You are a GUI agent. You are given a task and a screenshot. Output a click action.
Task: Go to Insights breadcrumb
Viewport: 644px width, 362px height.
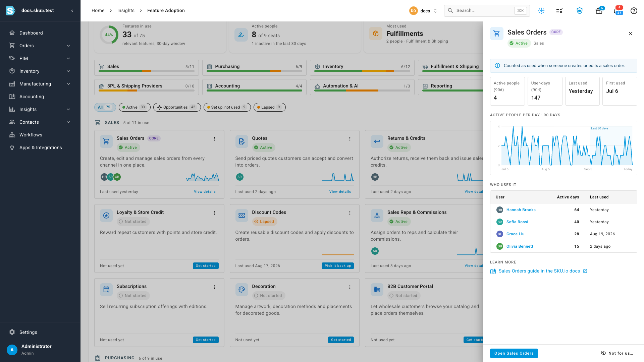pos(126,11)
